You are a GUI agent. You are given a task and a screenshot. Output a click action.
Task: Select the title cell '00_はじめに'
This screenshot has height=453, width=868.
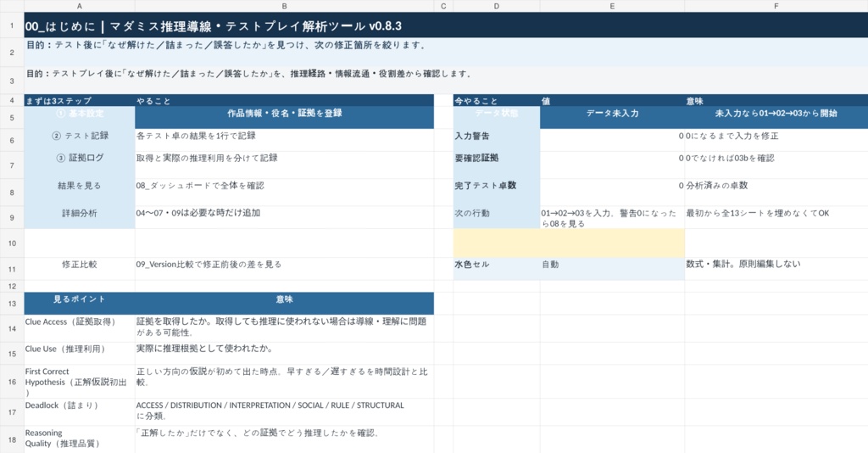446,25
